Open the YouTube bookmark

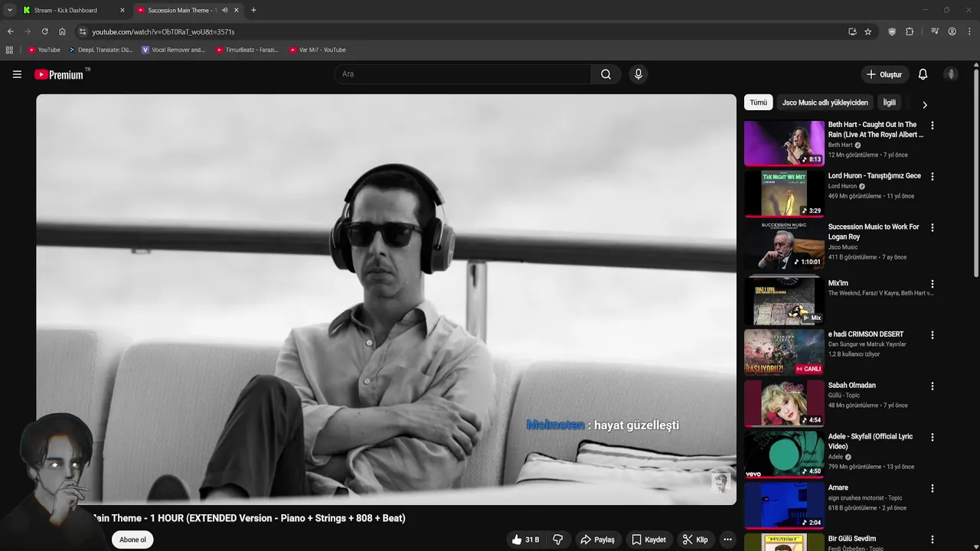click(x=44, y=50)
